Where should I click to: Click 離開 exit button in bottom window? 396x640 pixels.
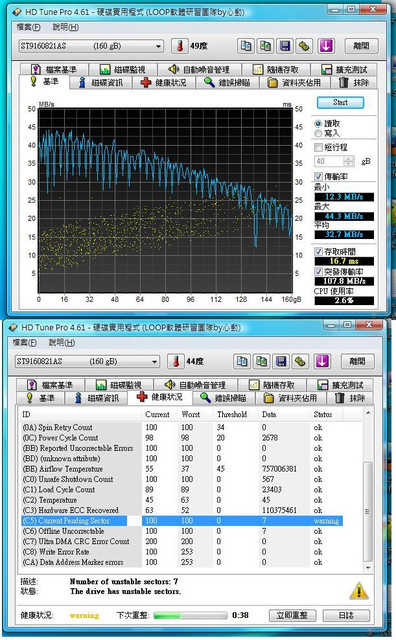(358, 361)
